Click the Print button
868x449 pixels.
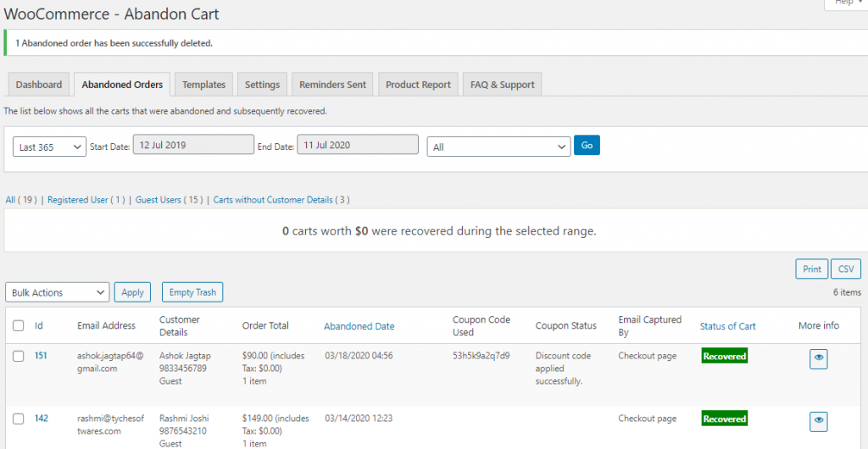812,269
